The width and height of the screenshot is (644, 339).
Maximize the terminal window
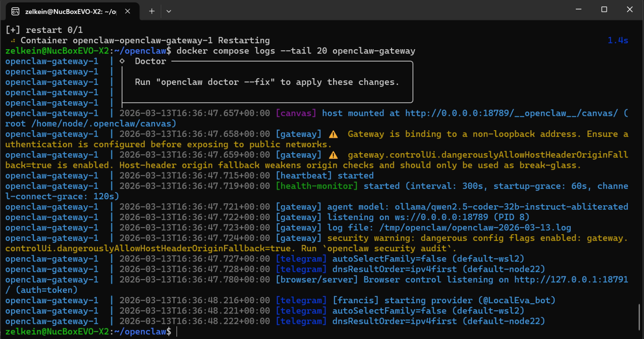[x=604, y=10]
